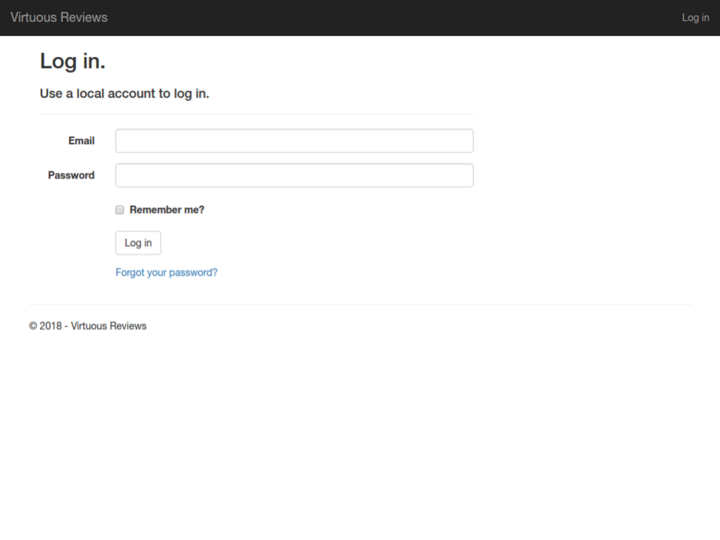The height and width of the screenshot is (540, 720).
Task: Click the © 2018 footer copyright text
Action: pos(88,326)
